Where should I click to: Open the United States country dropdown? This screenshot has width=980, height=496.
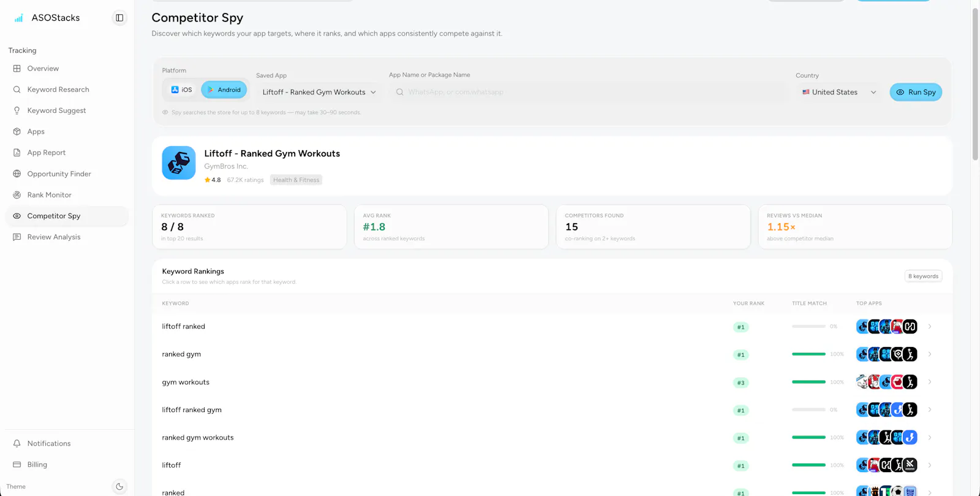click(839, 92)
